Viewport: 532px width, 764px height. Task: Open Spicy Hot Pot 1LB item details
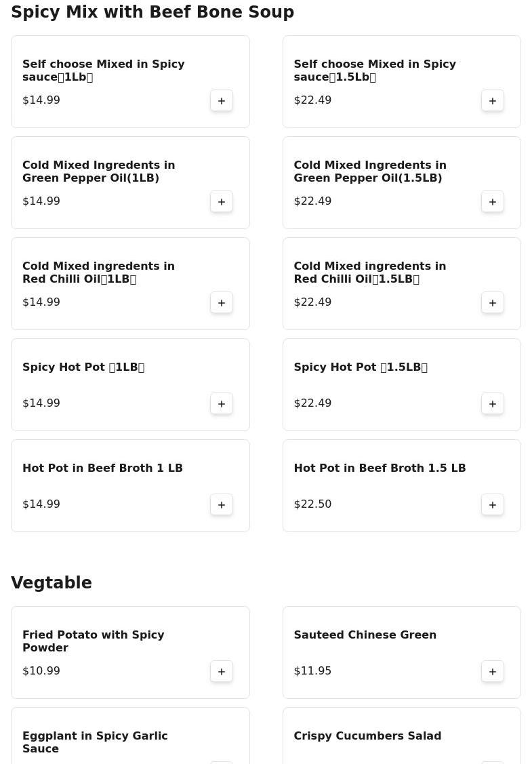(x=83, y=367)
